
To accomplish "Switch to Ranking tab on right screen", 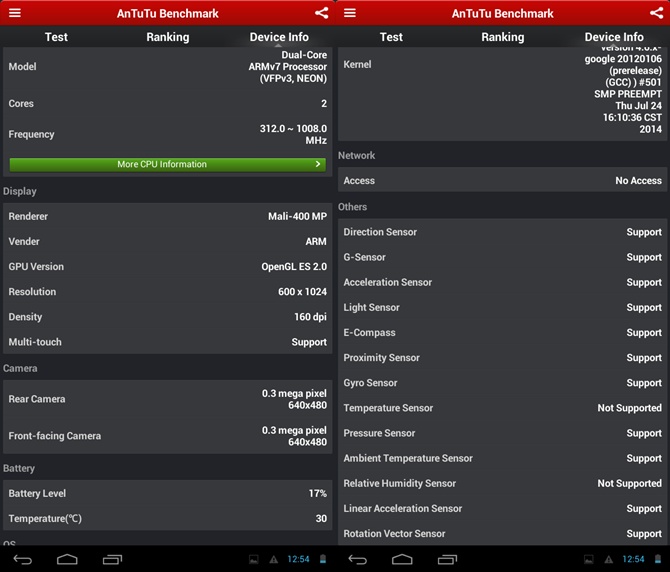I will tap(502, 37).
